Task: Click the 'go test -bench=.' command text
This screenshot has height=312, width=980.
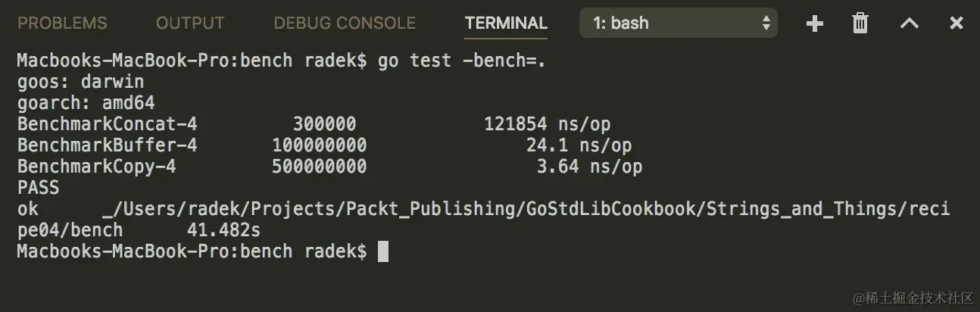Action: 462,61
